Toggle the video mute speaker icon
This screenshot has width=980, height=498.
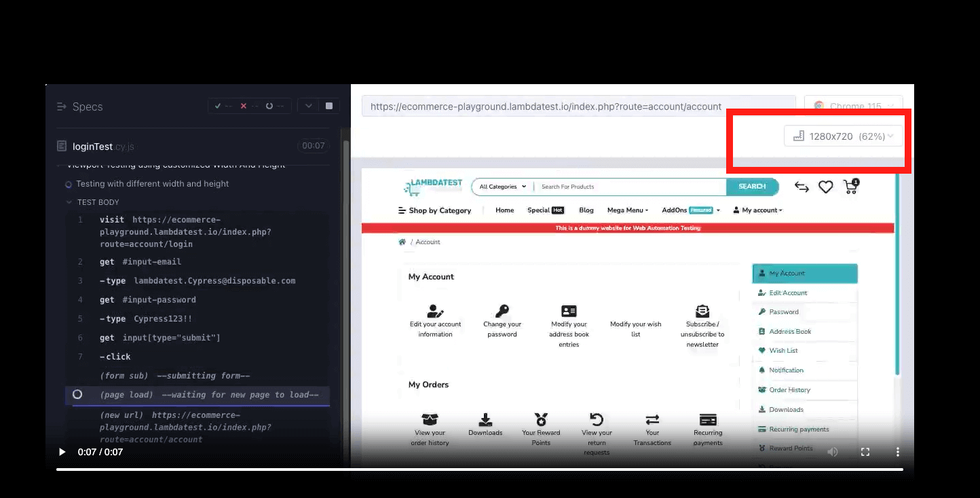click(833, 452)
